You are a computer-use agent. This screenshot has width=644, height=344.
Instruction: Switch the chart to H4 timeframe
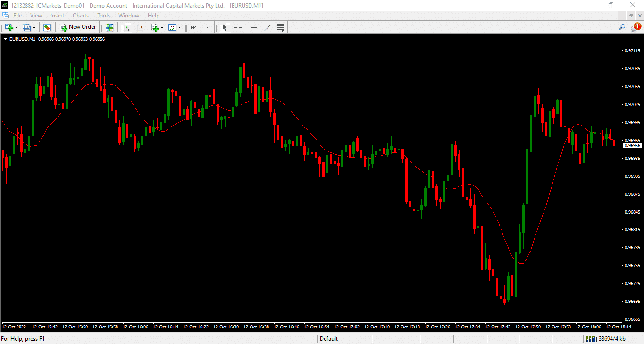(x=193, y=27)
